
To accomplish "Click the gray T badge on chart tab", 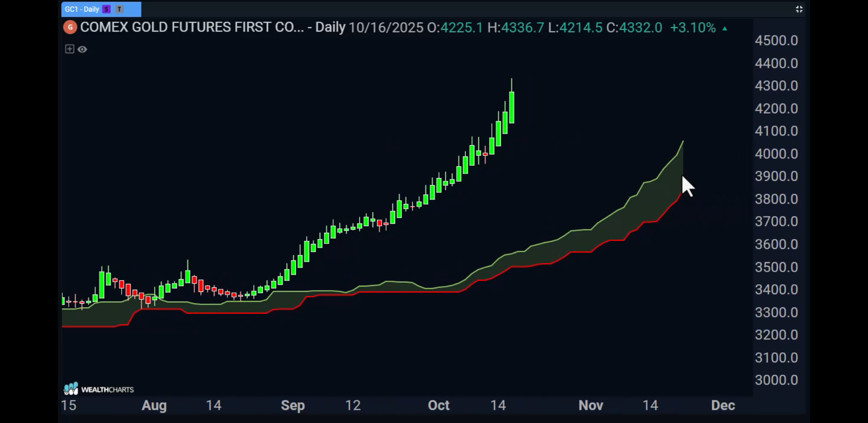I will 119,9.
